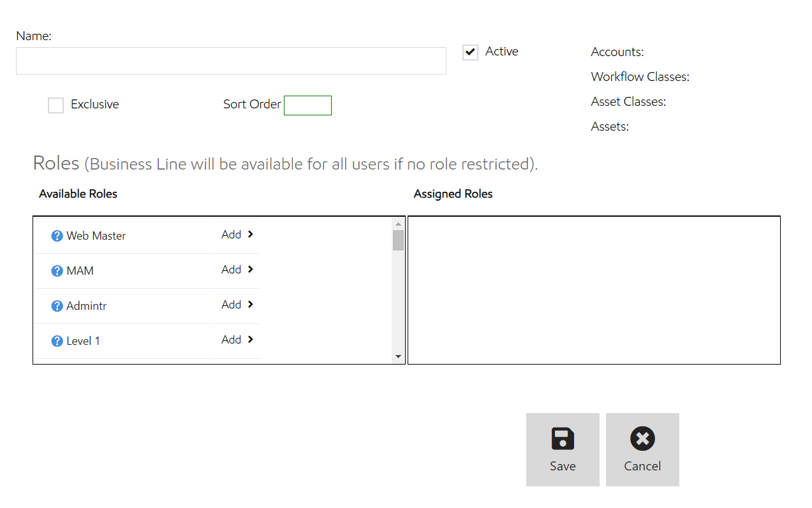Screen dimensions: 812x508
Task: Click the Available Roles scrollbar thumb
Action: click(x=399, y=240)
